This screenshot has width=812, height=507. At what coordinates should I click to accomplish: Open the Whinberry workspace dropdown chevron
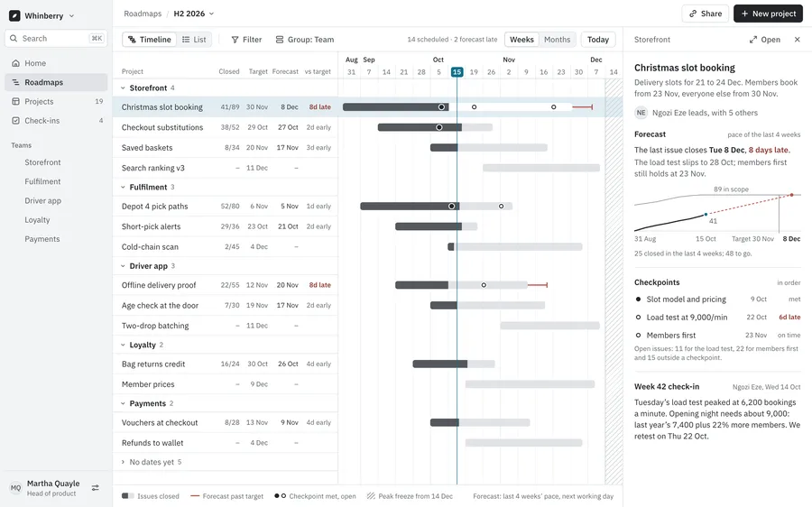[71, 16]
